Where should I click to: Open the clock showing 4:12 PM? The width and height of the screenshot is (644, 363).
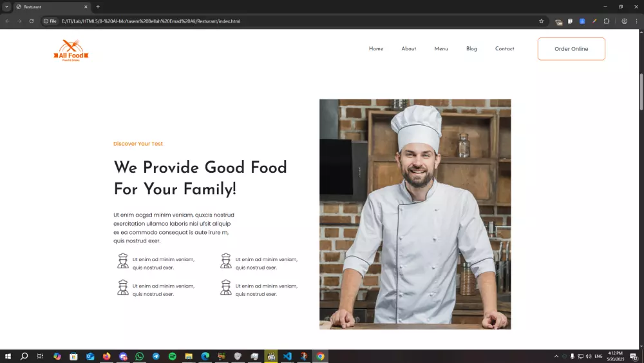pyautogui.click(x=615, y=357)
